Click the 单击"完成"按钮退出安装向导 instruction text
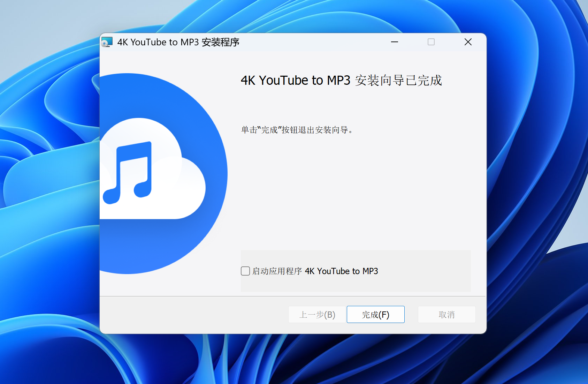 tap(297, 130)
